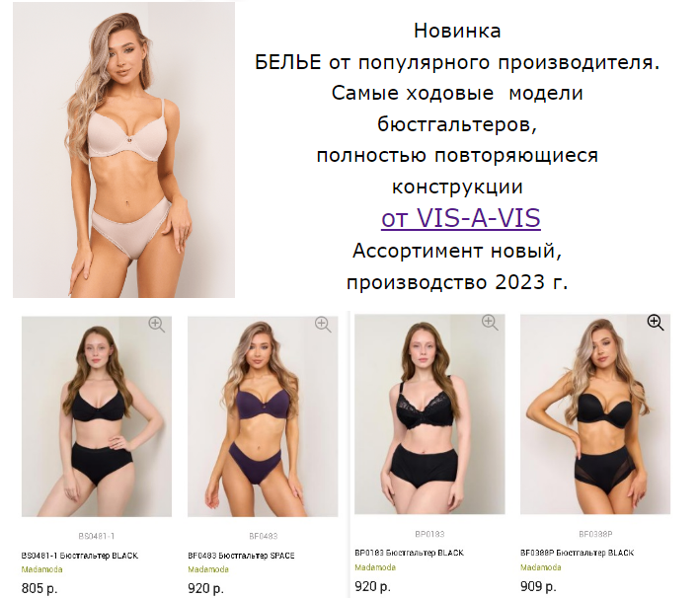Click magnifier icon on BF0483 product image
The width and height of the screenshot is (700, 598).
323,325
